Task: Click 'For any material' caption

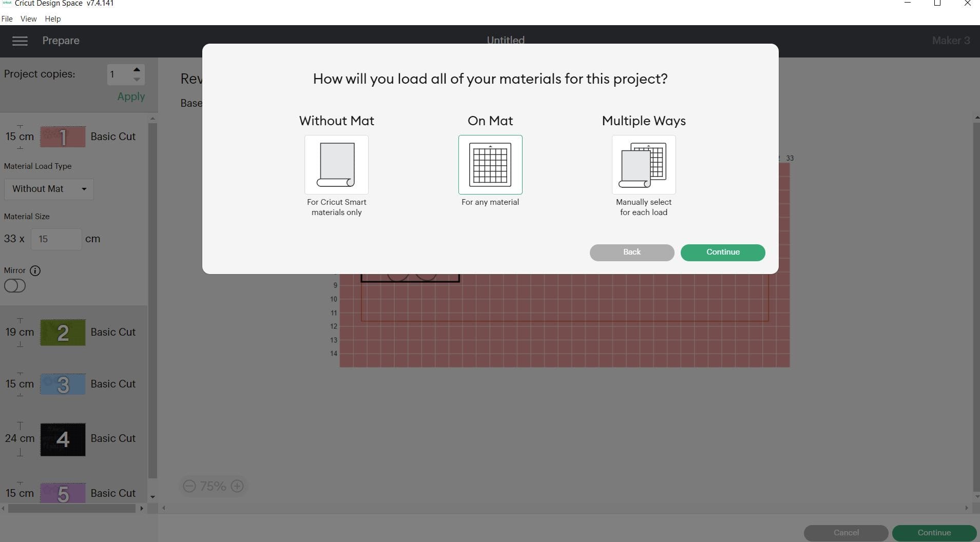Action: (x=490, y=202)
